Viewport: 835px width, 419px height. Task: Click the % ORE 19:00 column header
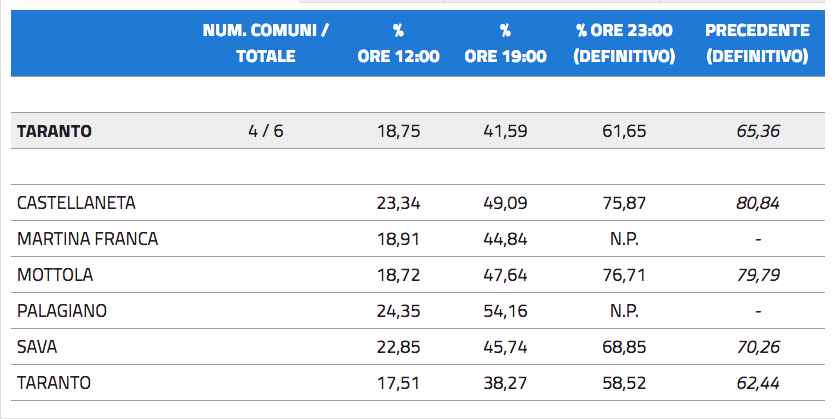click(x=505, y=43)
